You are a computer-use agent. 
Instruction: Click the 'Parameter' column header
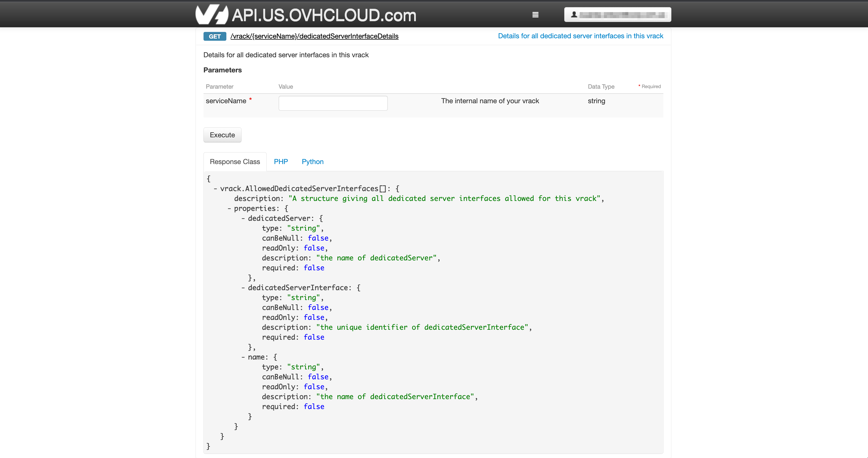pos(220,86)
